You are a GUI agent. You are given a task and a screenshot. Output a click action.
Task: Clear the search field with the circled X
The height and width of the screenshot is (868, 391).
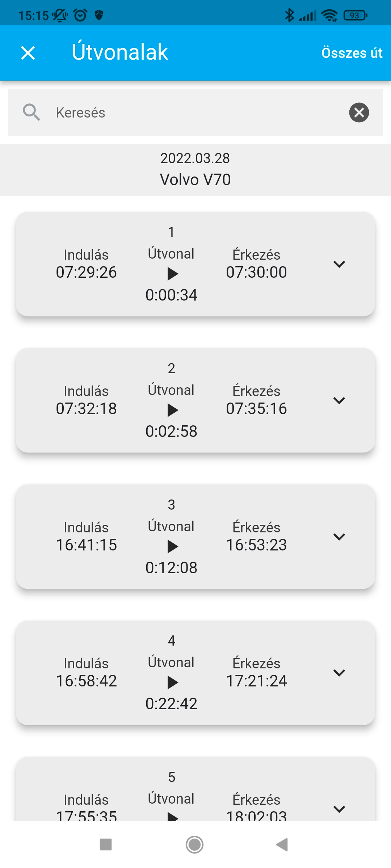[359, 112]
